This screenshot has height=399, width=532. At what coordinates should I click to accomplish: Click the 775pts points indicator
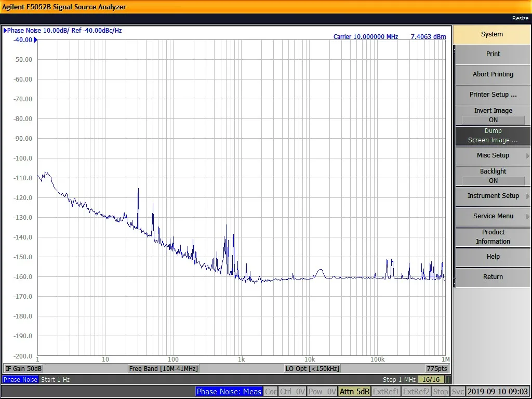[x=436, y=369]
